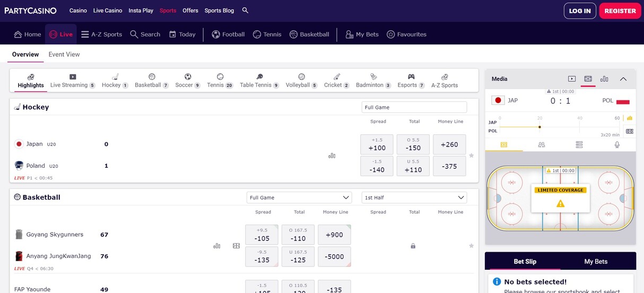Open the My Bets slip tab
This screenshot has width=644, height=293.
[x=596, y=261]
